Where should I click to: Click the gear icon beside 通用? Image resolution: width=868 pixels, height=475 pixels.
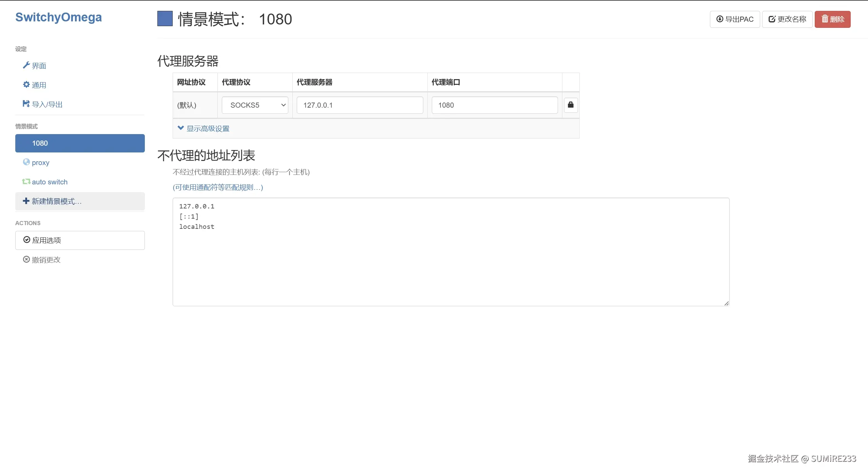(26, 85)
